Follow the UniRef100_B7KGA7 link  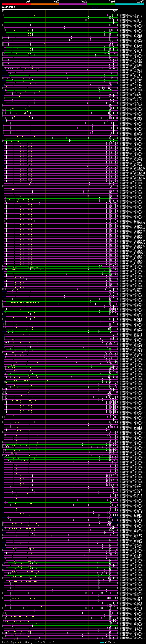pos(131,625)
